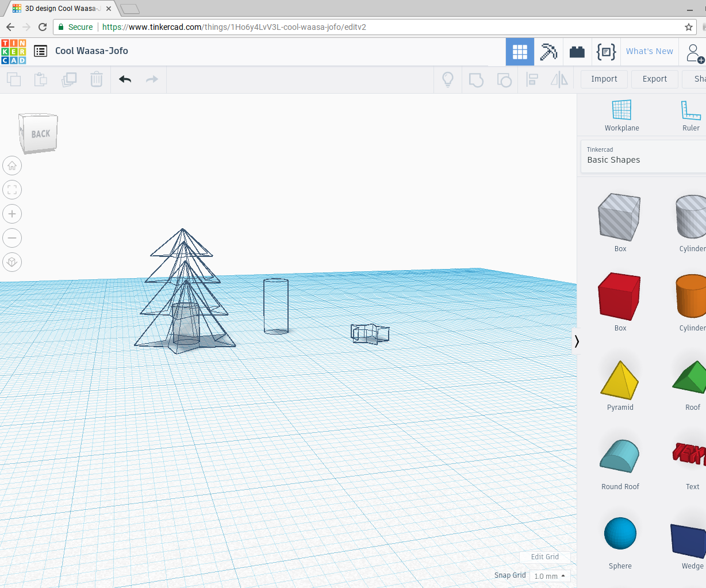706x588 pixels.
Task: Zoom out with the minus button
Action: coord(12,238)
